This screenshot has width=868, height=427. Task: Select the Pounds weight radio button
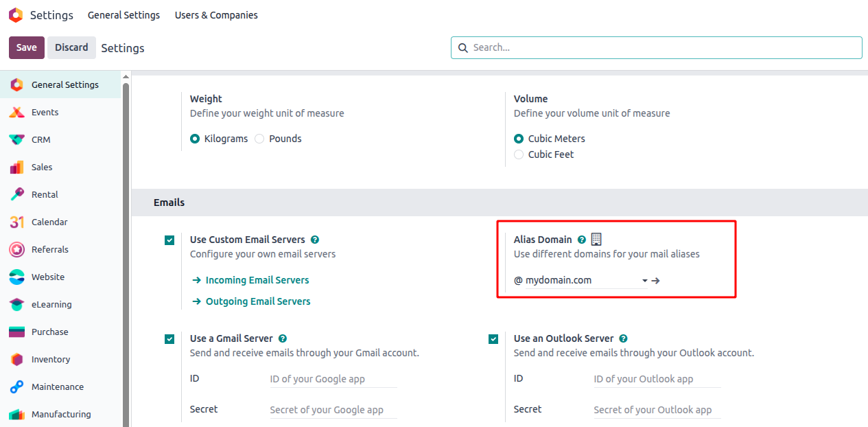[259, 139]
